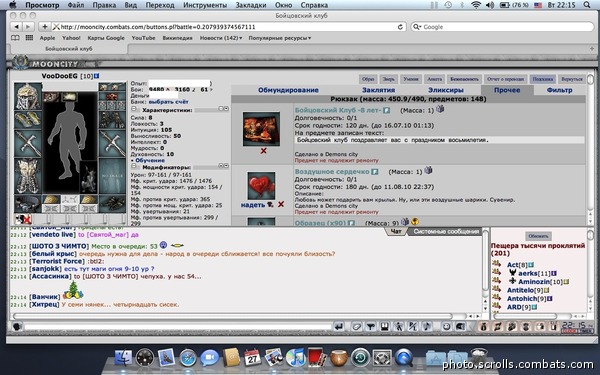Switch to Заклятия tab
The image size is (600, 375).
[x=378, y=90]
